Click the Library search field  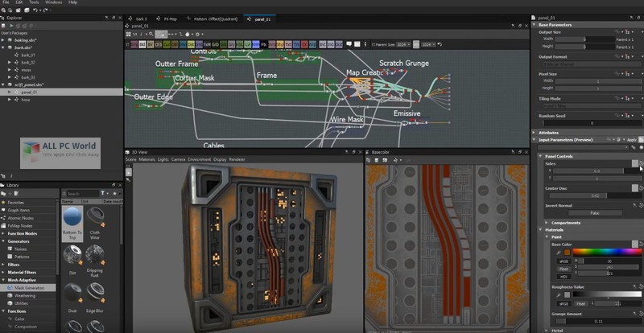[83, 193]
